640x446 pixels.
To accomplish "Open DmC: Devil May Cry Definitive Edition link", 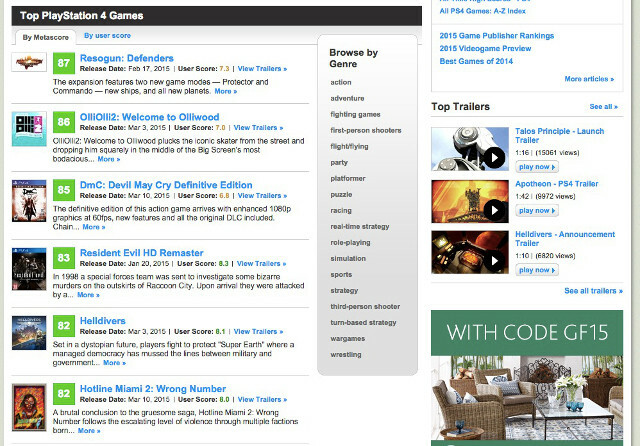I will (x=166, y=185).
